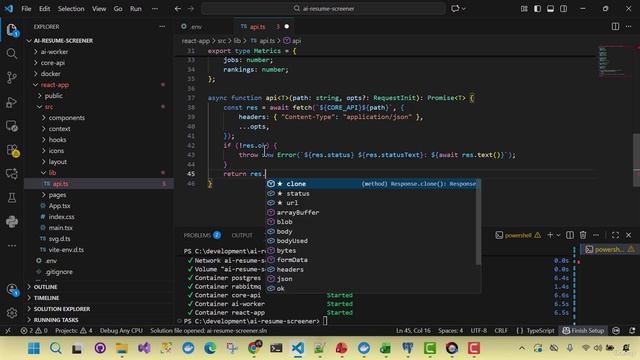Show additional activity bar views
640x360 pixels.
(x=12, y=246)
